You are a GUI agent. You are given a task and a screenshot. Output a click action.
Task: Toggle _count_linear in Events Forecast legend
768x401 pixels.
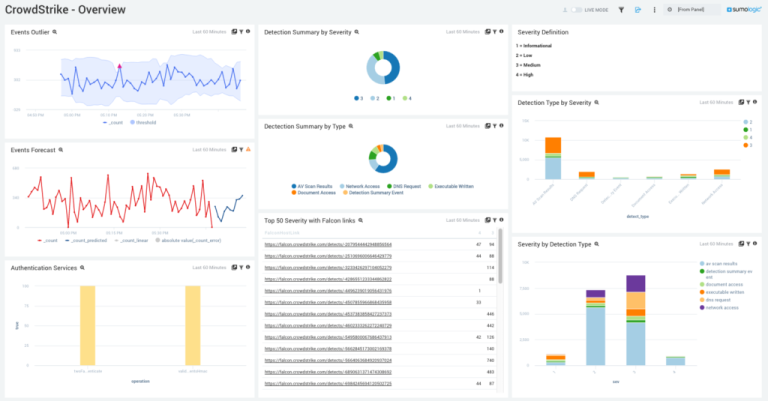[131, 240]
